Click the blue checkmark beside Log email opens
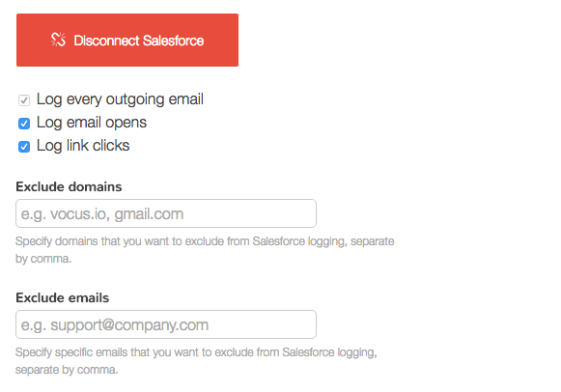 point(24,124)
